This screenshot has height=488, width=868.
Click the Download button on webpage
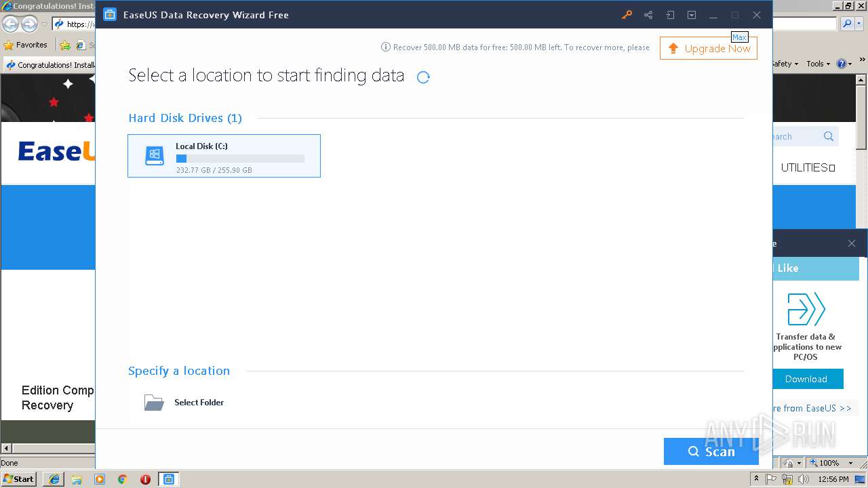(x=806, y=379)
